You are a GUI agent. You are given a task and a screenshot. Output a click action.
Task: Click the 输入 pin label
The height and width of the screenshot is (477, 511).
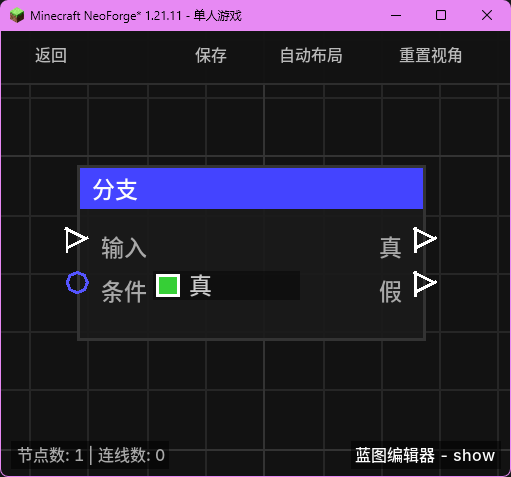tap(124, 248)
